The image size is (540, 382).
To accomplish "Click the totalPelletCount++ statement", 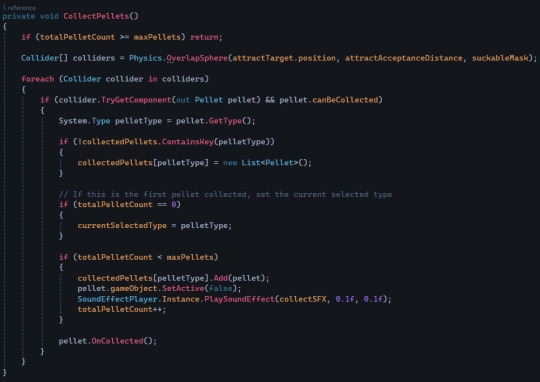I will tap(122, 310).
